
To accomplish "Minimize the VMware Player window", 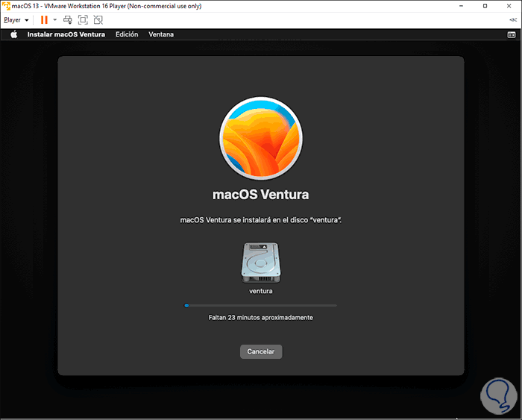I will click(461, 6).
